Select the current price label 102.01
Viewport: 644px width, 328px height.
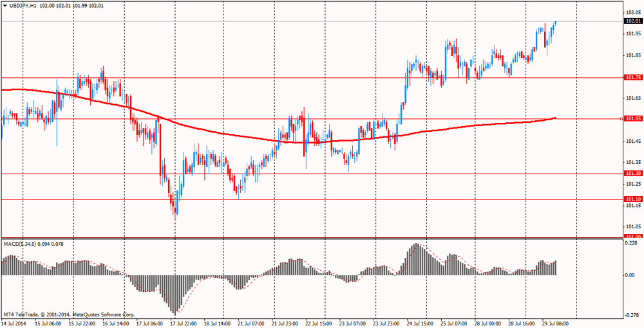631,21
